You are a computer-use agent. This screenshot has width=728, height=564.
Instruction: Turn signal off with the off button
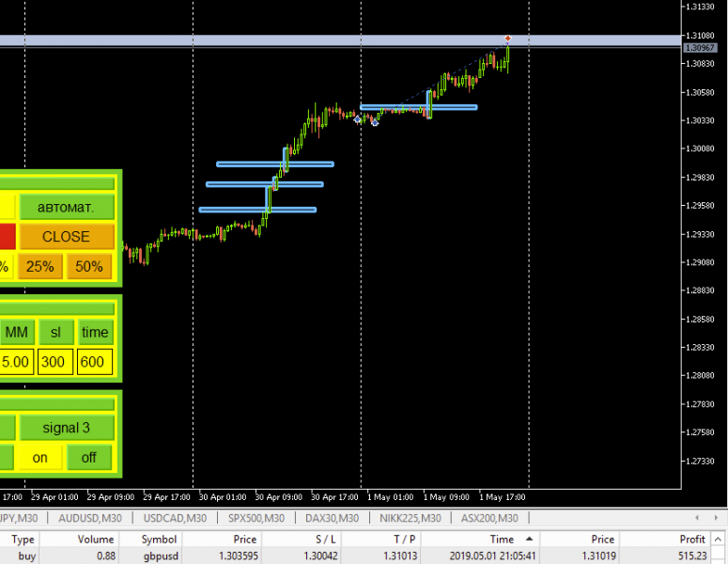pyautogui.click(x=89, y=458)
